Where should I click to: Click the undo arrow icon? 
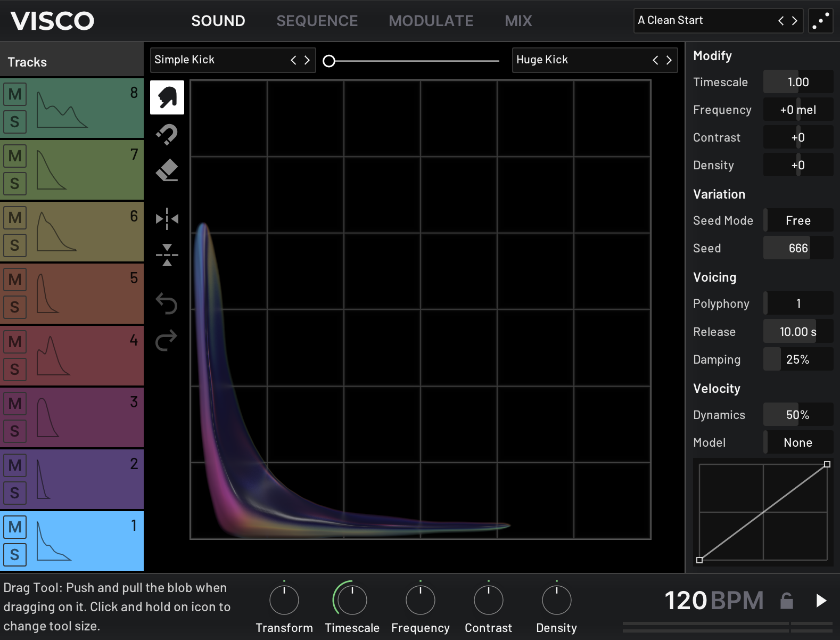[x=166, y=303]
